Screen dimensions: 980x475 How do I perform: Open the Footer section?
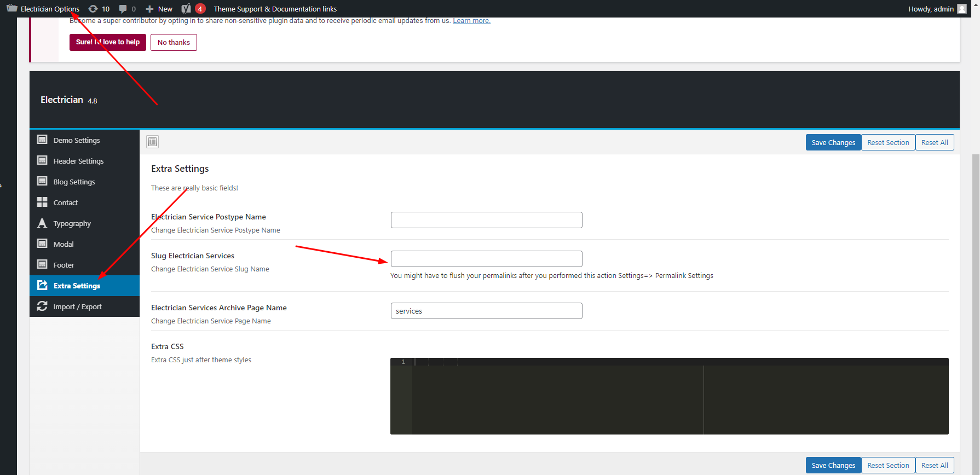click(x=85, y=265)
